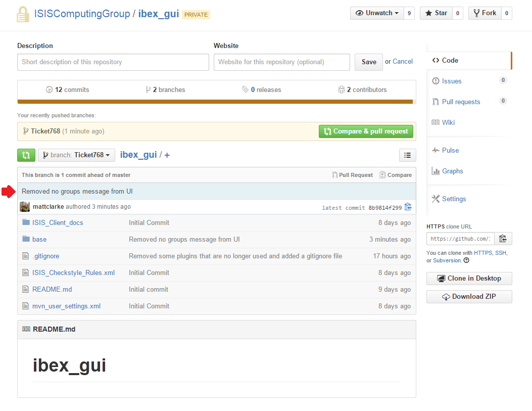Click the language breakdown color bar

pyautogui.click(x=215, y=102)
